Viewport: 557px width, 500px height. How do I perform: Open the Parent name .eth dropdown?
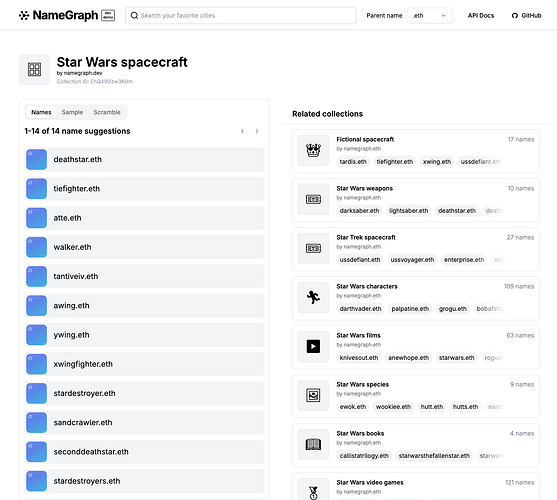point(429,16)
